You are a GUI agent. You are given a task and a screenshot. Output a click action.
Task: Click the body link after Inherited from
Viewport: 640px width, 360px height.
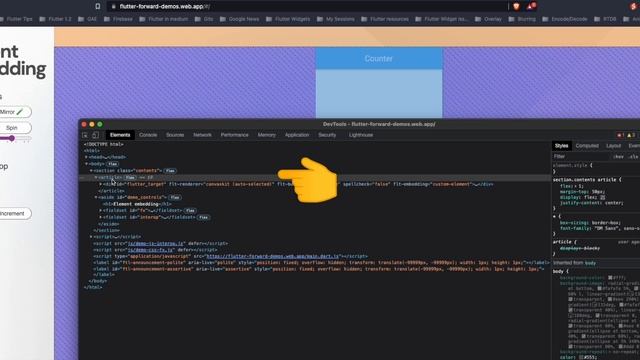point(590,263)
